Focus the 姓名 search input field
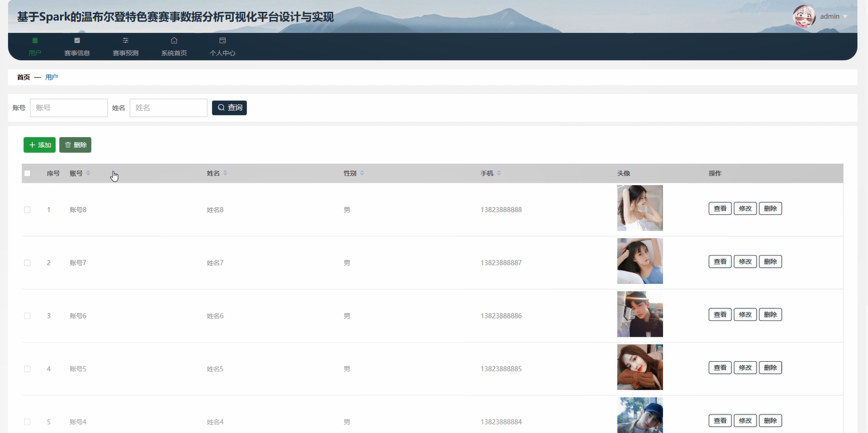 point(168,108)
